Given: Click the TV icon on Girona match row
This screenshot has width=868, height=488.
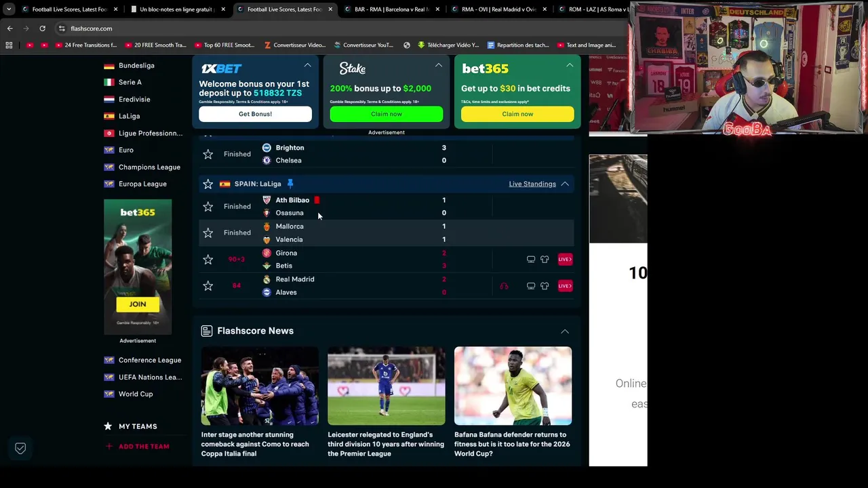Looking at the screenshot, I should click(531, 260).
